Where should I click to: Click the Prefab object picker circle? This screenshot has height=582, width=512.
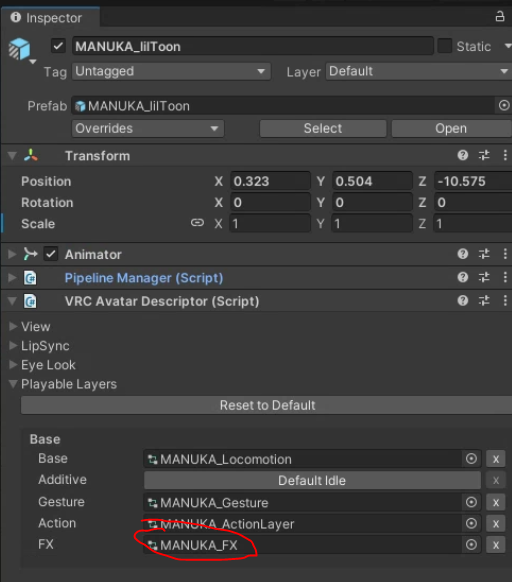pos(504,106)
